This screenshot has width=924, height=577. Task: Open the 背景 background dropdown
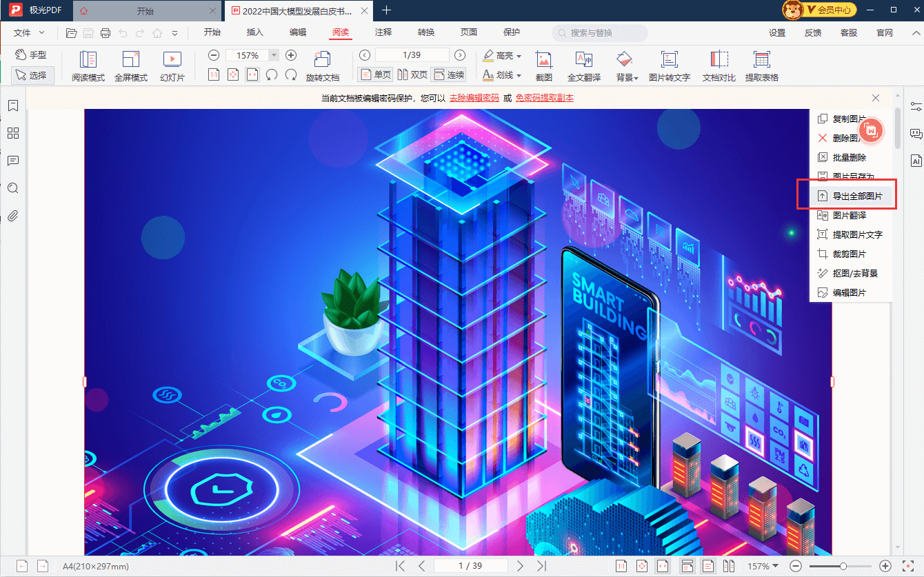pos(627,77)
